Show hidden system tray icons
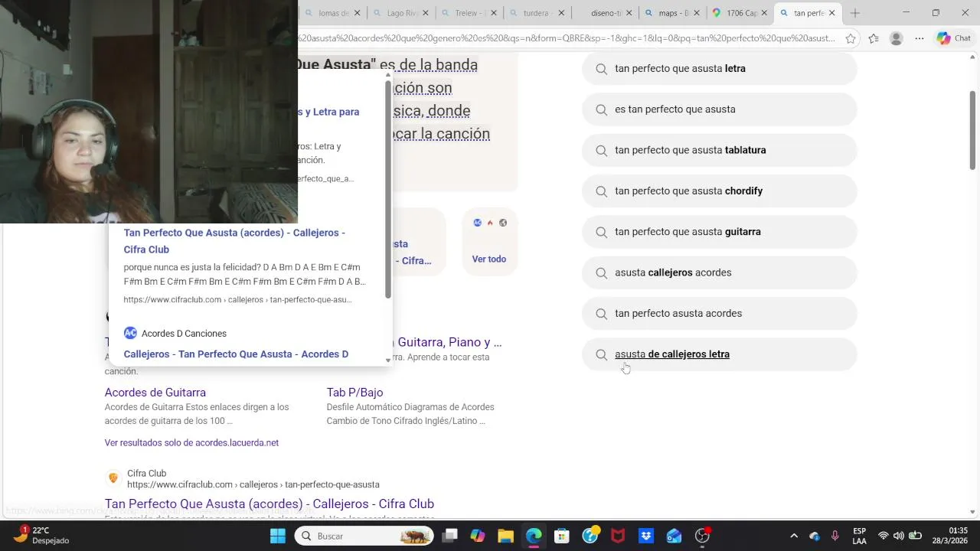 pyautogui.click(x=794, y=536)
